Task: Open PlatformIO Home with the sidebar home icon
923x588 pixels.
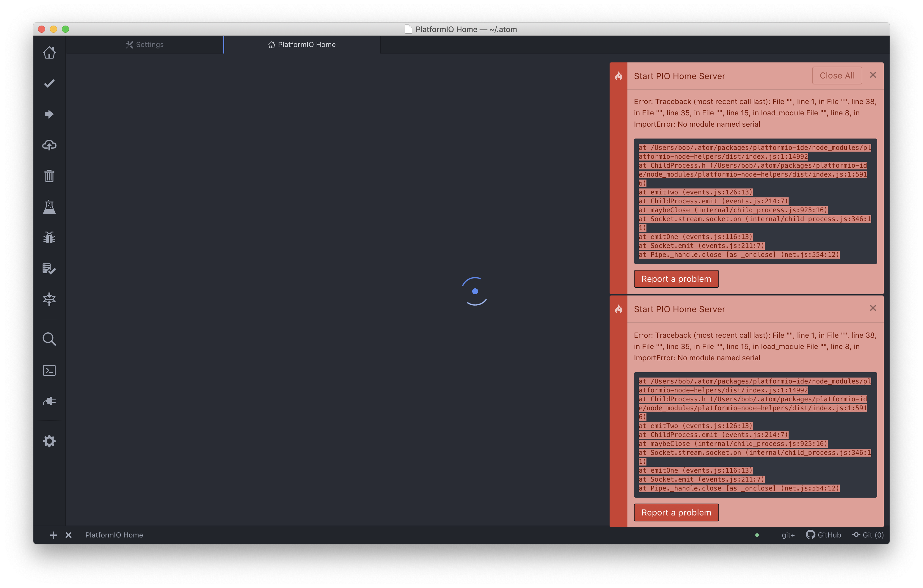Action: click(49, 53)
